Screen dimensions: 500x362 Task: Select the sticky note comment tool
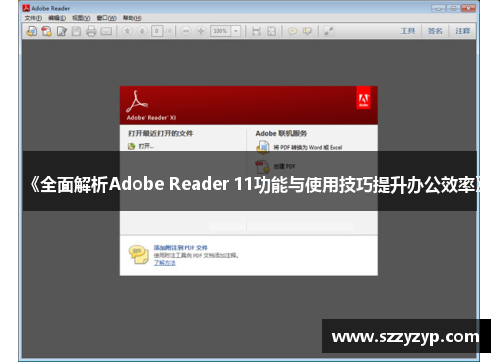tap(292, 31)
